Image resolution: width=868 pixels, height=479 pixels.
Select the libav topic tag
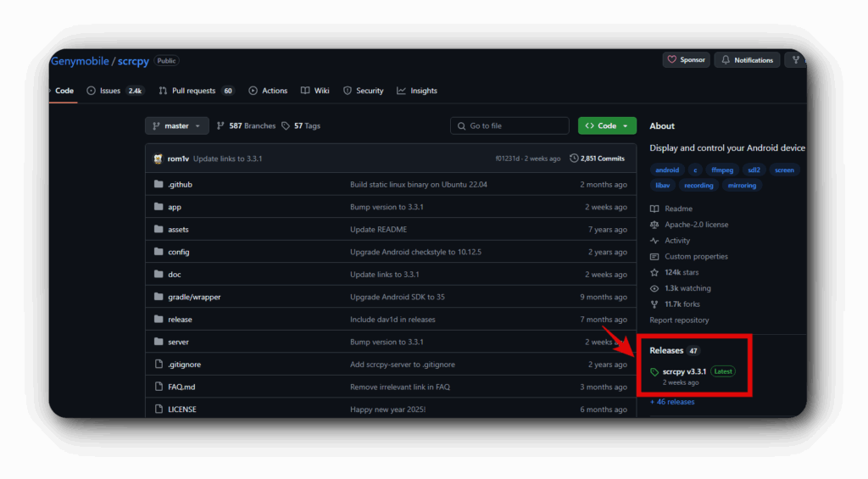[663, 186]
